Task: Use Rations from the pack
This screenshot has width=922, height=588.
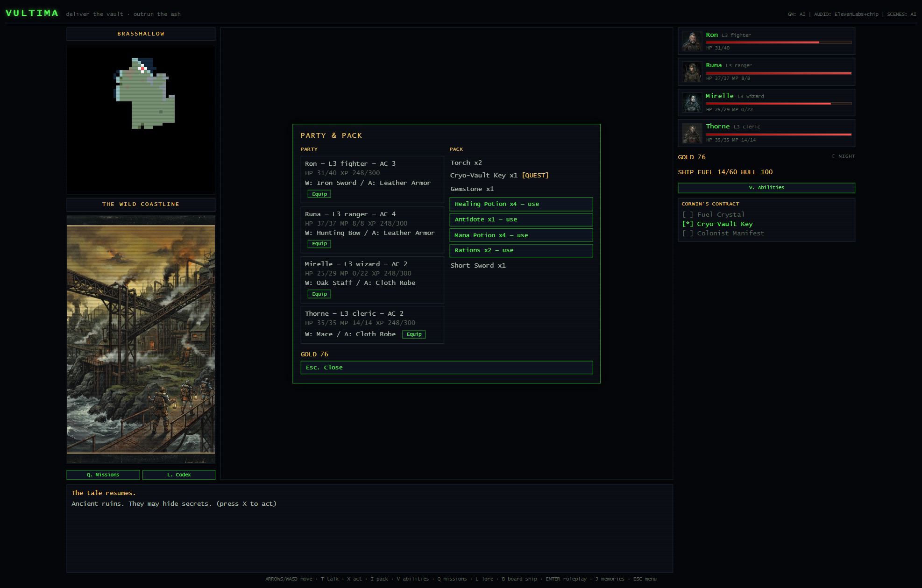Action: pos(521,250)
